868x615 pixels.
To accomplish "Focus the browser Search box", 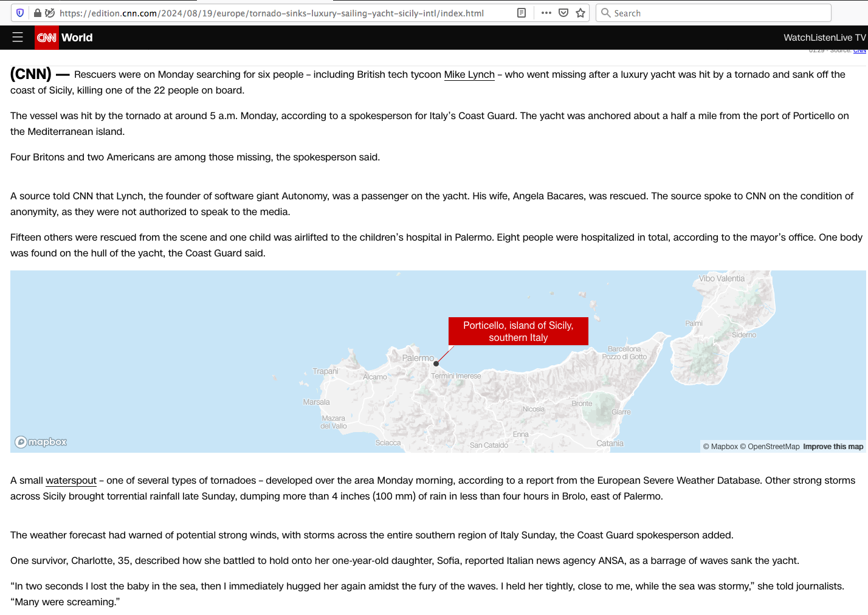I will (x=714, y=13).
